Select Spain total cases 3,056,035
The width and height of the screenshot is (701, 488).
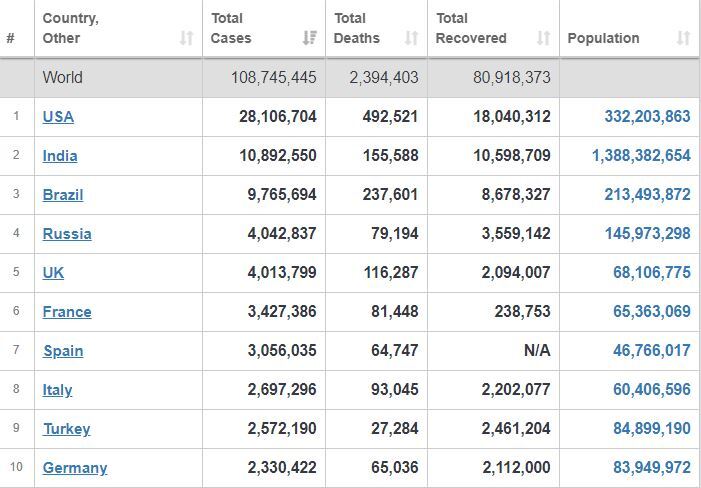(x=282, y=350)
